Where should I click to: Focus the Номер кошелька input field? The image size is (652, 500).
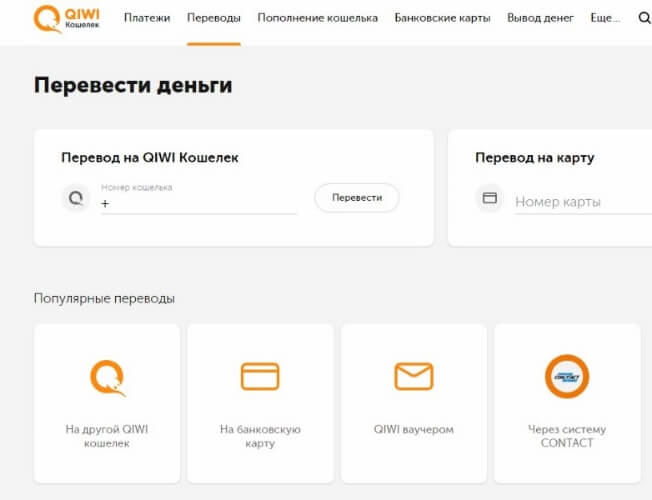(x=200, y=203)
